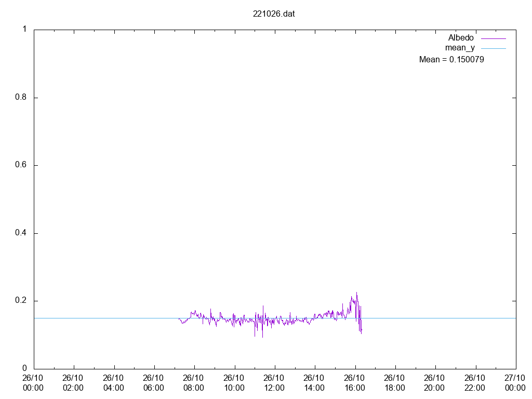Screen dimensions: 532x399
Task: Click the x-axis label 26/10 06:00
Action: point(153,383)
